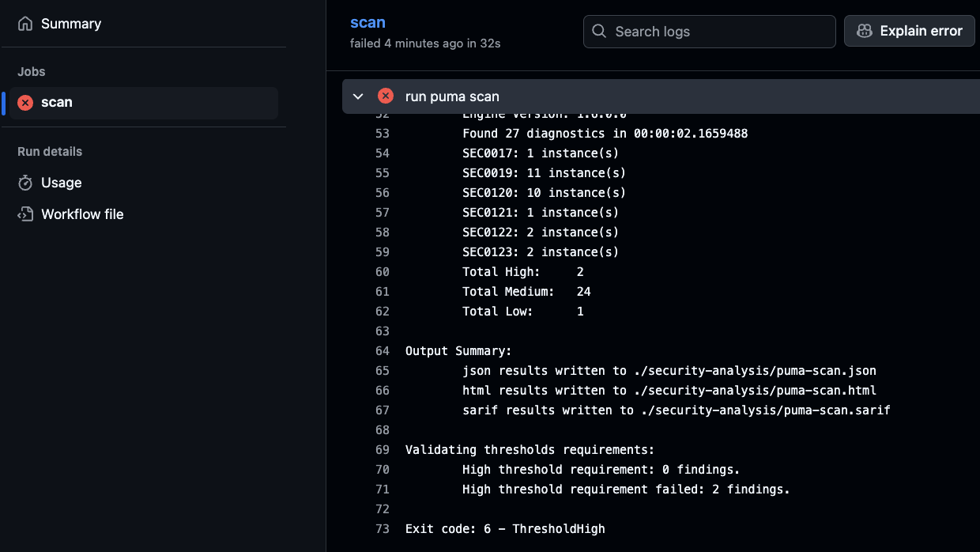Click the Explain error button
This screenshot has height=552, width=980.
[911, 32]
